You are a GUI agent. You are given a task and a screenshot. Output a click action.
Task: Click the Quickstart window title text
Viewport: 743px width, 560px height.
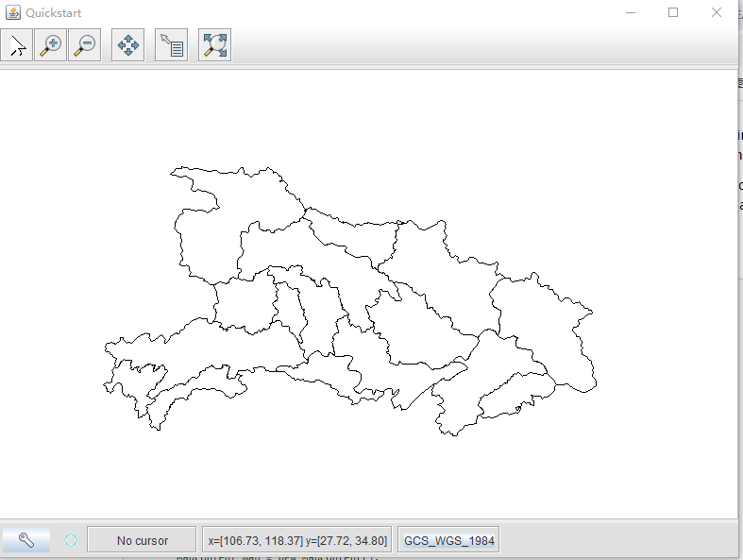point(53,13)
